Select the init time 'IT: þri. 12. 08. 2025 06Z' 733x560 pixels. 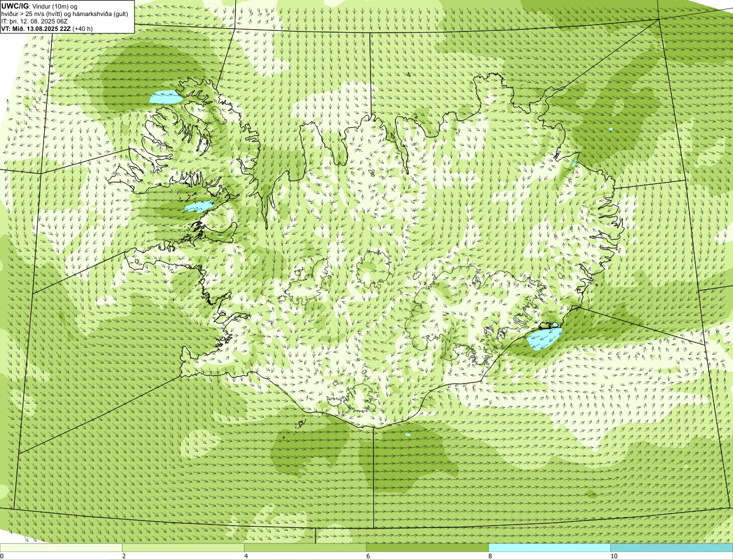[35, 21]
